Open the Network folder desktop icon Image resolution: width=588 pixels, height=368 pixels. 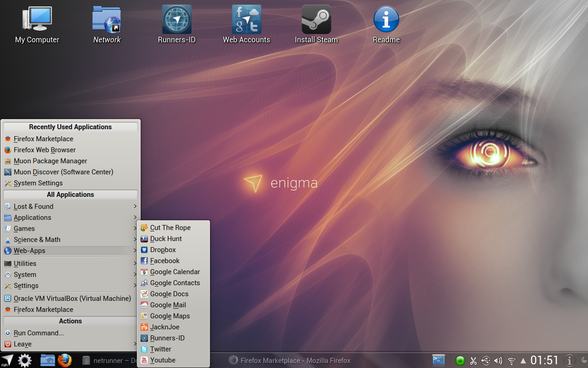107,25
